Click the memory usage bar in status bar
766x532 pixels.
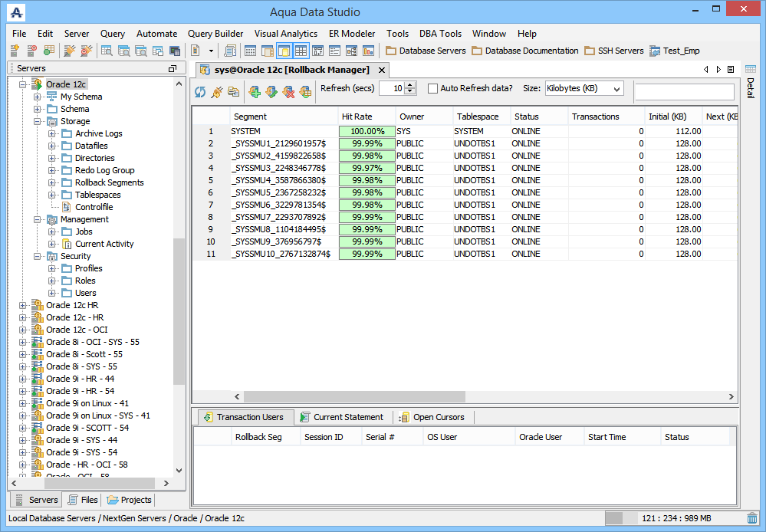(x=674, y=518)
